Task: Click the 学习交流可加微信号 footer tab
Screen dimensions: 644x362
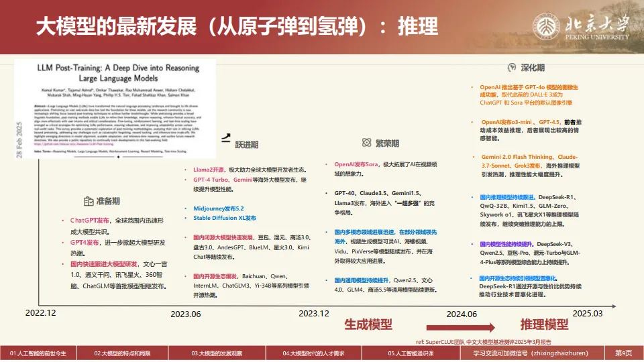Action: tap(532, 353)
